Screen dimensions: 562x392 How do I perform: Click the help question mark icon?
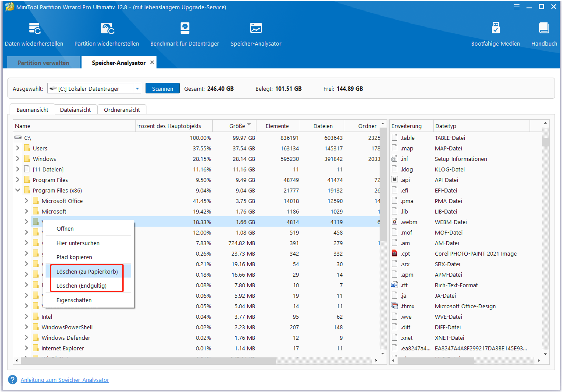[13, 380]
